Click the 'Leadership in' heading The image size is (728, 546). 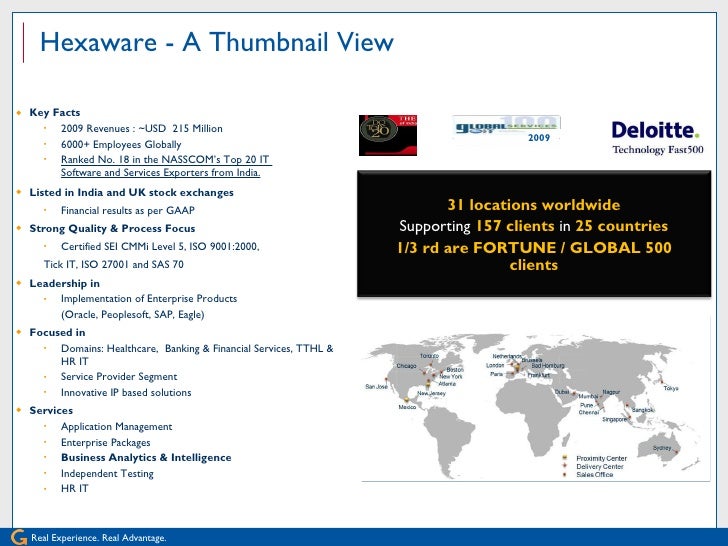pos(65,283)
